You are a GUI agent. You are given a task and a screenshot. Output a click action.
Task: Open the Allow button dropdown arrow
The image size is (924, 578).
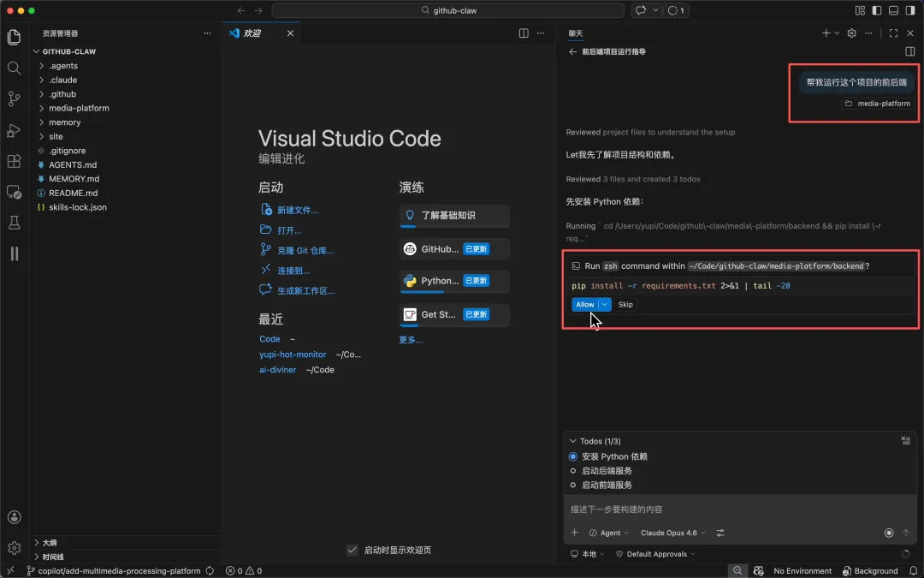click(605, 304)
